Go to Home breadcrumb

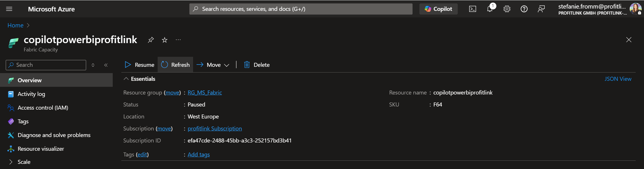[15, 25]
